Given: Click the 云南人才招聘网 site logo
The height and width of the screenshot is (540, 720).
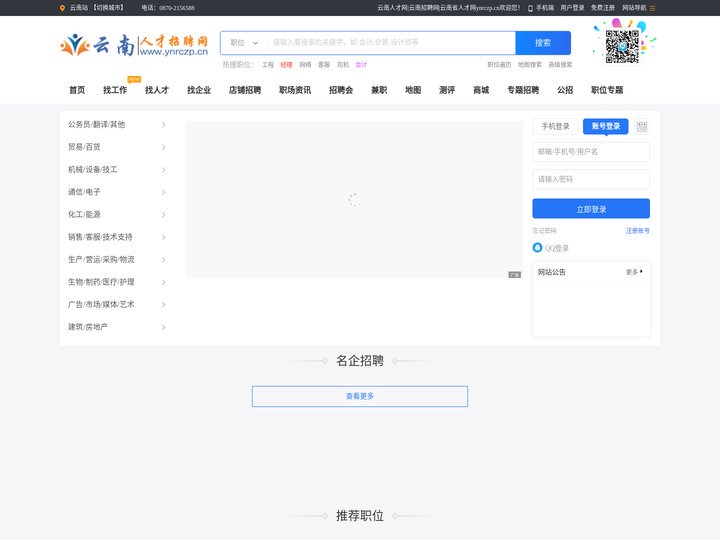Looking at the screenshot, I should [x=134, y=45].
